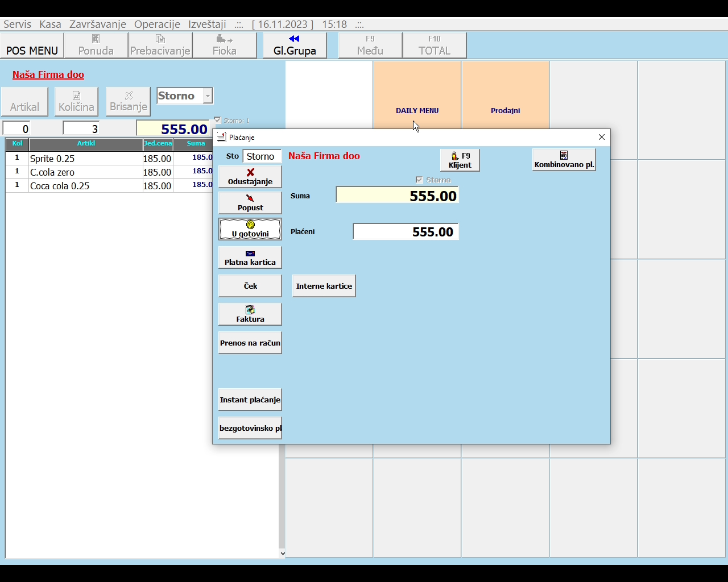728x582 pixels.
Task: Expand the Storno dropdown arrow
Action: 208,96
